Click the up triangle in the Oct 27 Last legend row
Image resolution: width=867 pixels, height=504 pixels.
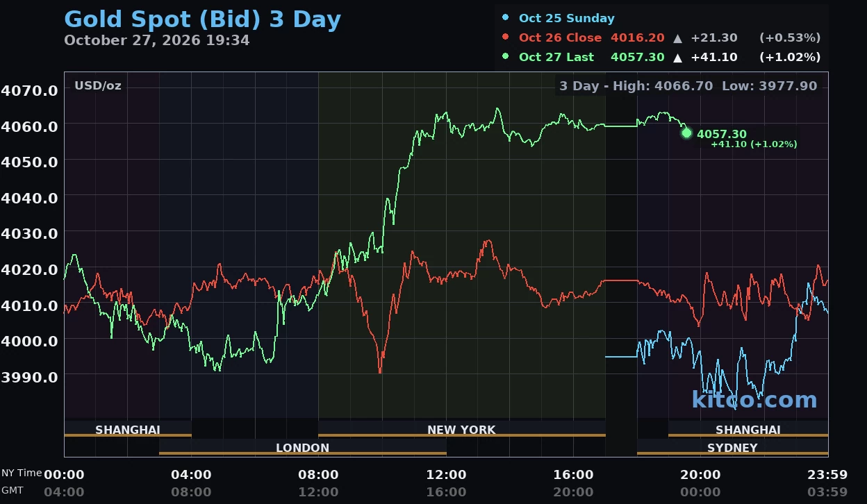678,58
